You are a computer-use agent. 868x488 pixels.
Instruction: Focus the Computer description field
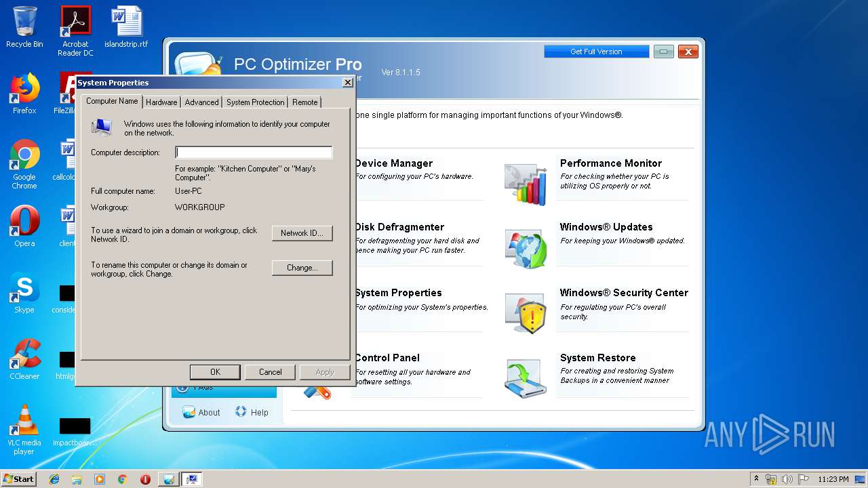[x=254, y=152]
